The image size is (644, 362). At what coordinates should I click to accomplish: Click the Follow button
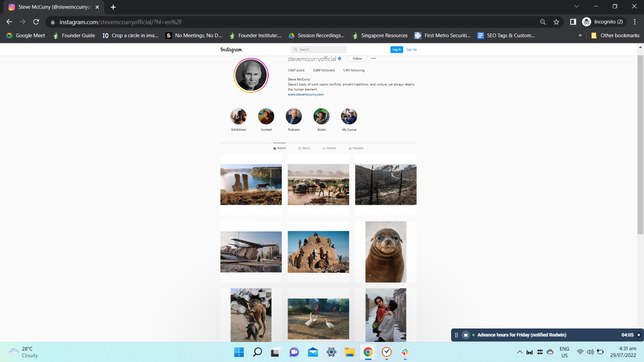(x=357, y=59)
